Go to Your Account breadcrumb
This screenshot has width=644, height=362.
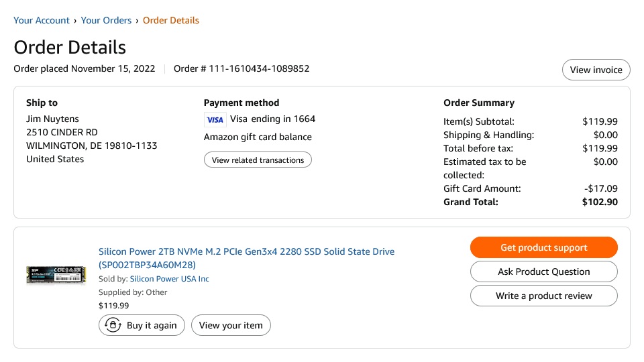pos(42,20)
